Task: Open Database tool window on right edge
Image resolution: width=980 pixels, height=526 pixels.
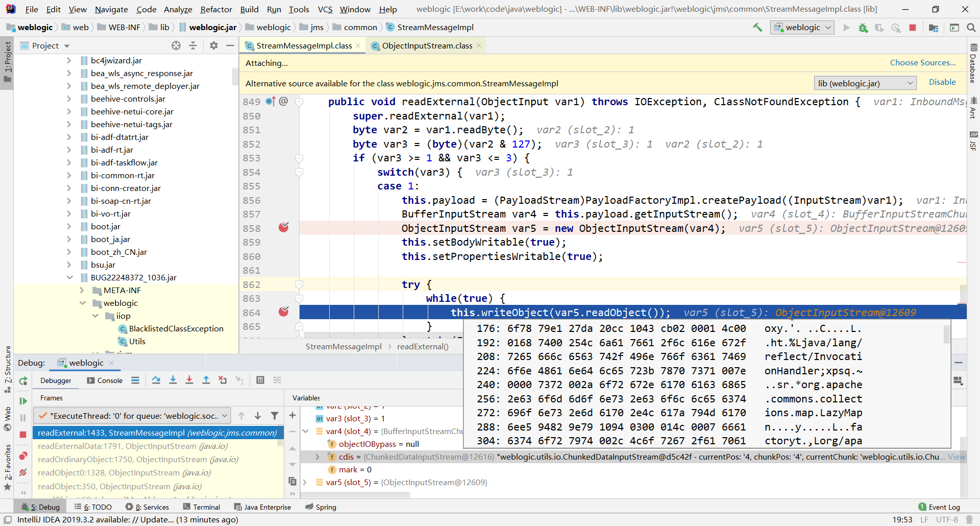Action: coord(973,63)
